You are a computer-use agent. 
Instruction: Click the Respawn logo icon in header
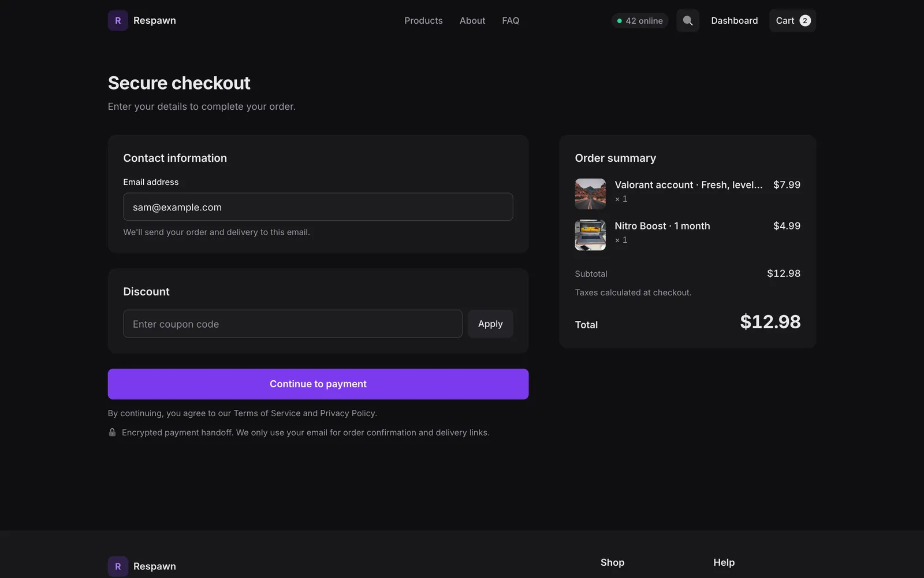pyautogui.click(x=118, y=21)
